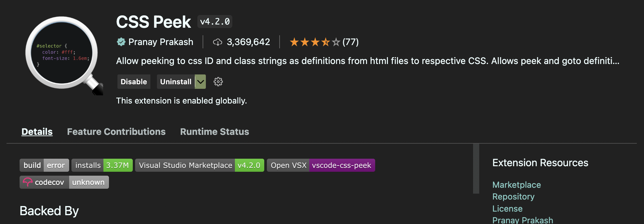
Task: Click the Uninstall button
Action: [176, 82]
